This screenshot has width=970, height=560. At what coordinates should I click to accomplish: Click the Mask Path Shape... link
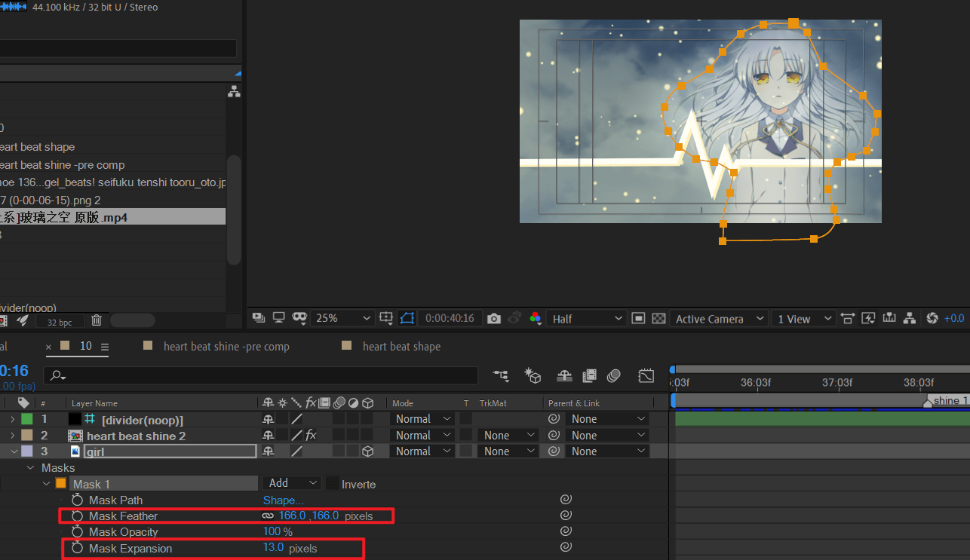[x=284, y=500]
